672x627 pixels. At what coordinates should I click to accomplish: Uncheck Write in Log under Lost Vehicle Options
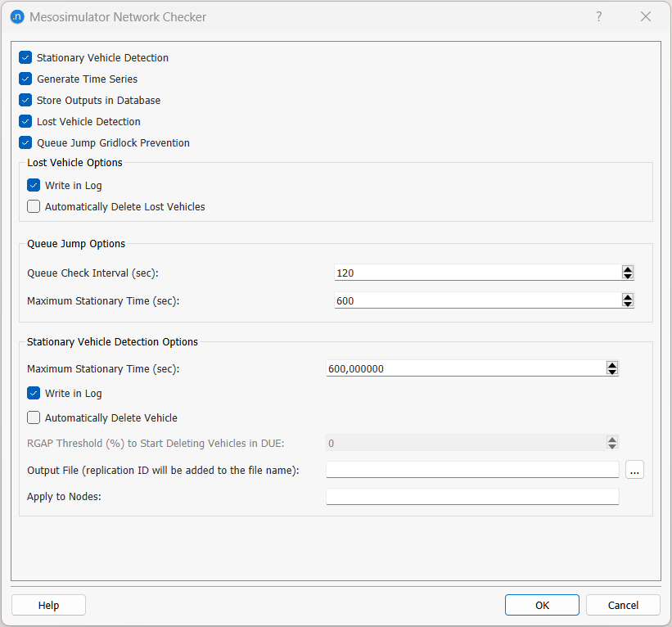[x=34, y=185]
